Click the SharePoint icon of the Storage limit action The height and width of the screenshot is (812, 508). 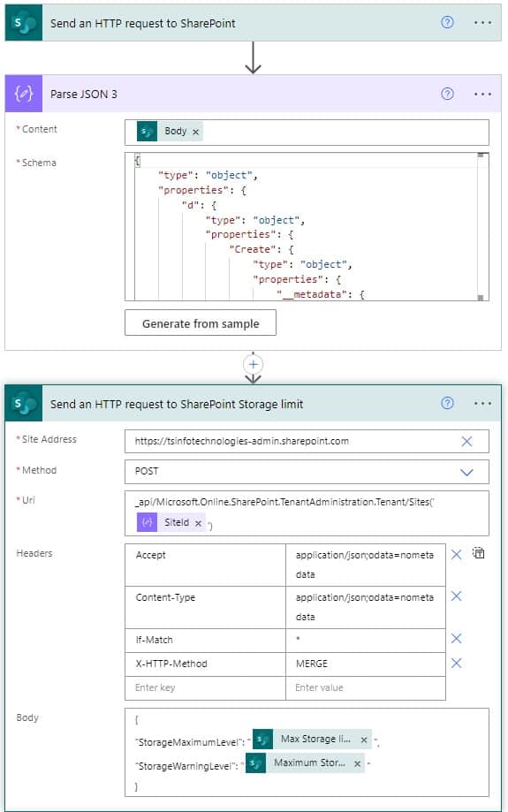(x=24, y=404)
